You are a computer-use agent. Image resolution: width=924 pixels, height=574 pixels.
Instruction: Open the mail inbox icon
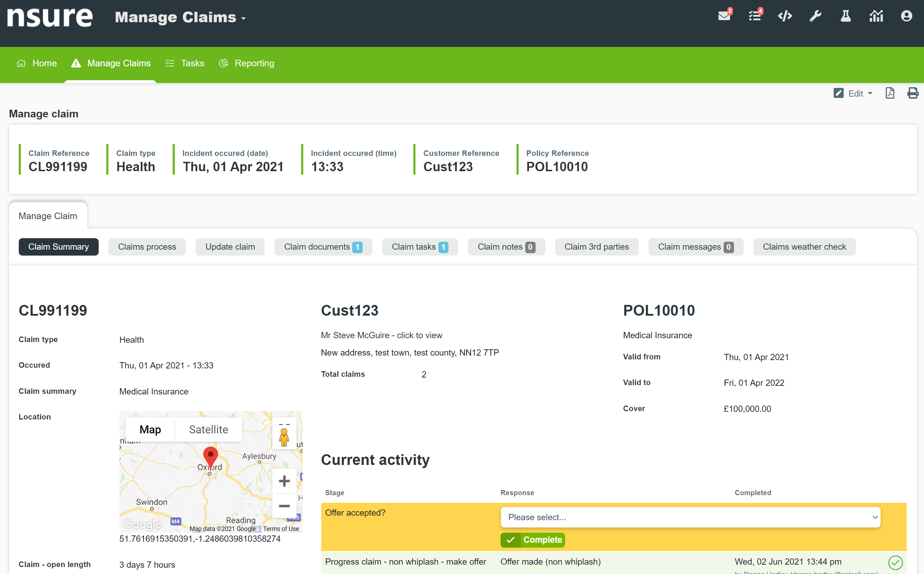[x=724, y=16]
